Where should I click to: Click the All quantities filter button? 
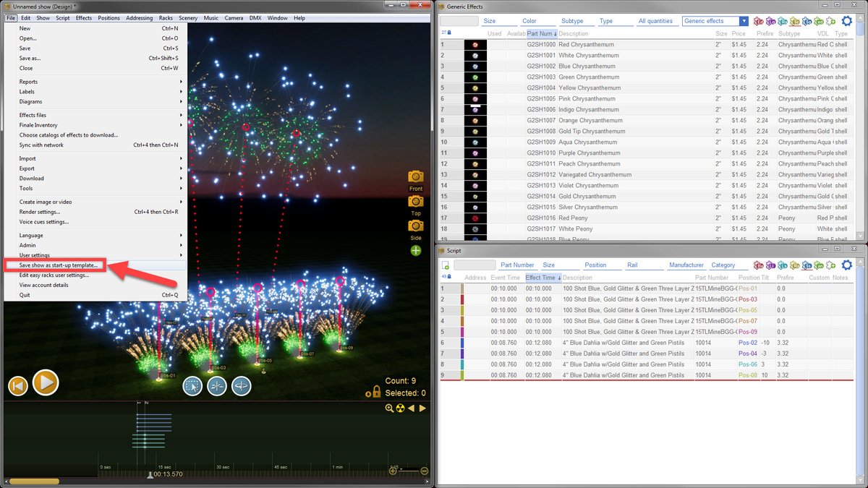tap(655, 21)
